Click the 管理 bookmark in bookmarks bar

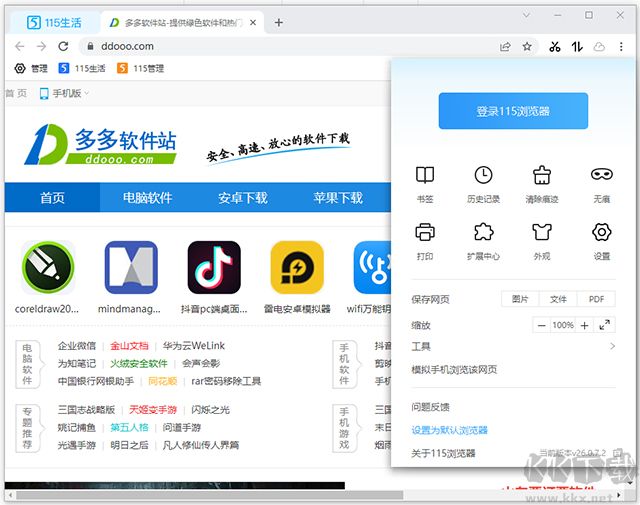coord(31,68)
